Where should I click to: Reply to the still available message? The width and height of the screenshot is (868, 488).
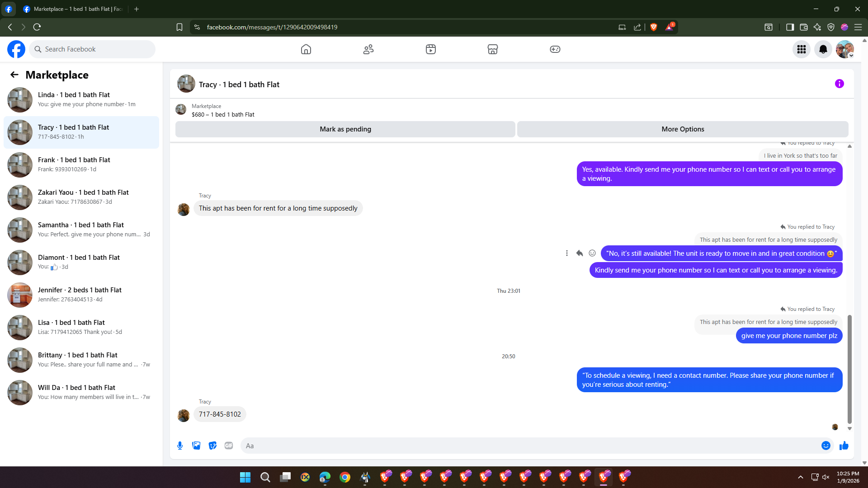pyautogui.click(x=579, y=253)
